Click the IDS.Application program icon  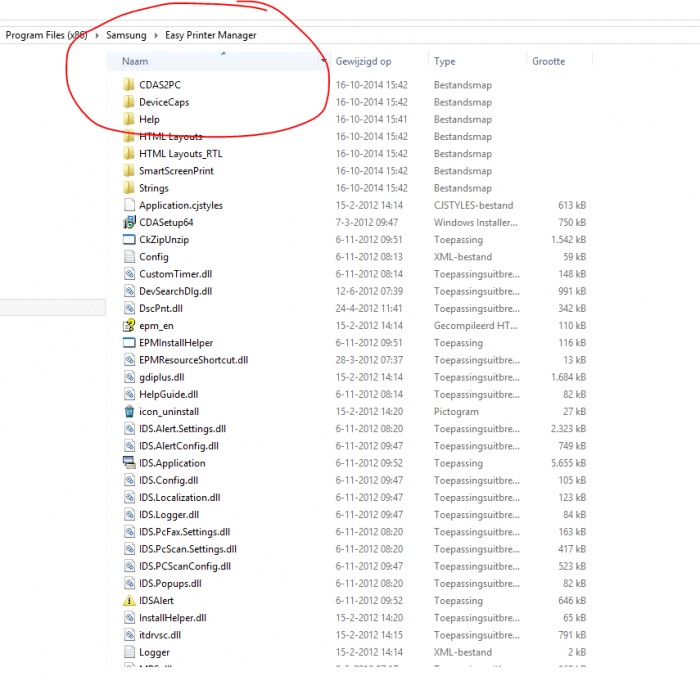pyautogui.click(x=129, y=463)
